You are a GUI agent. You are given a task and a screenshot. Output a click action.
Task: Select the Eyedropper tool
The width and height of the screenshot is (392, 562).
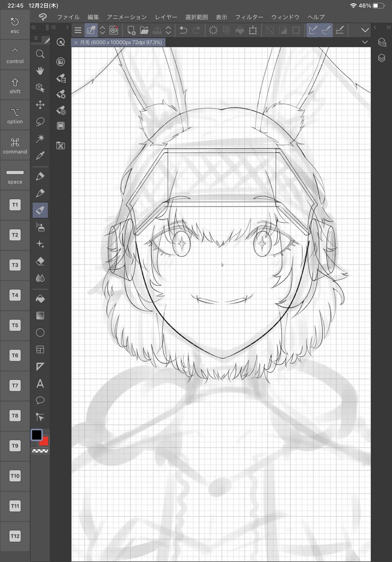[x=40, y=155]
